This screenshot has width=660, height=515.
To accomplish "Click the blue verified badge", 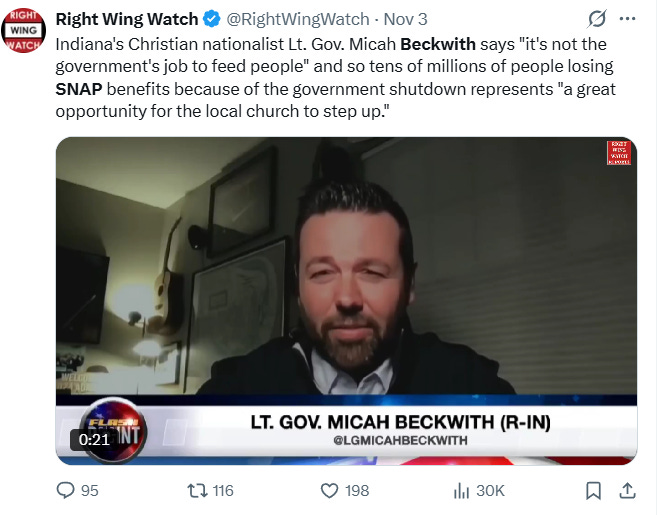I will point(212,19).
